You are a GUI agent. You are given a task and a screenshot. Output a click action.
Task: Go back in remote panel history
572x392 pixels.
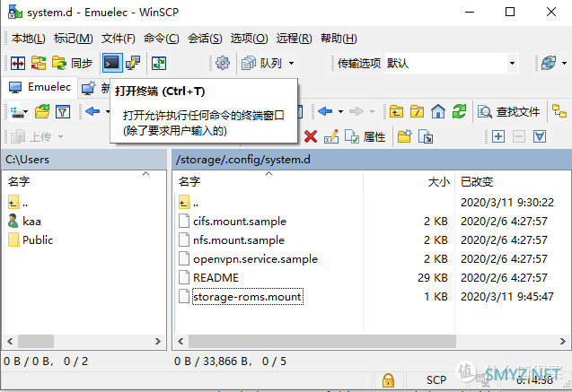[325, 111]
